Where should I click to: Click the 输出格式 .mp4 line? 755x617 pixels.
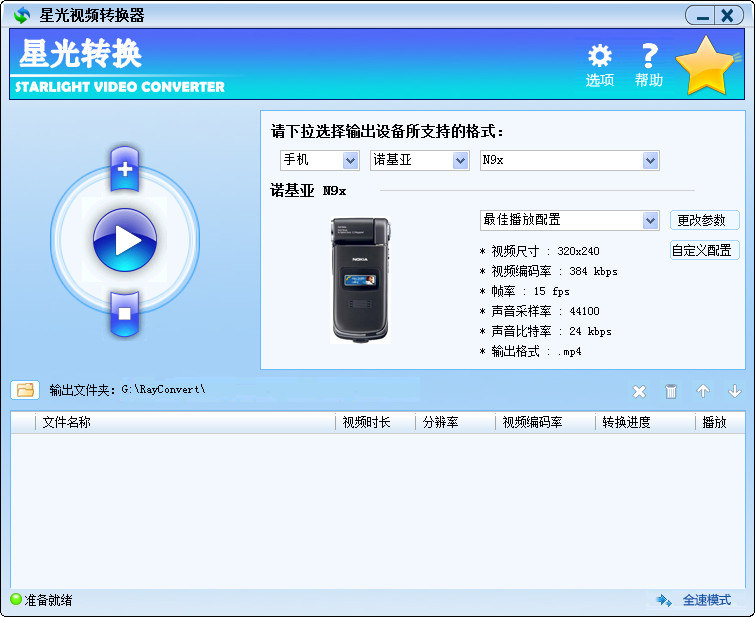click(x=531, y=352)
